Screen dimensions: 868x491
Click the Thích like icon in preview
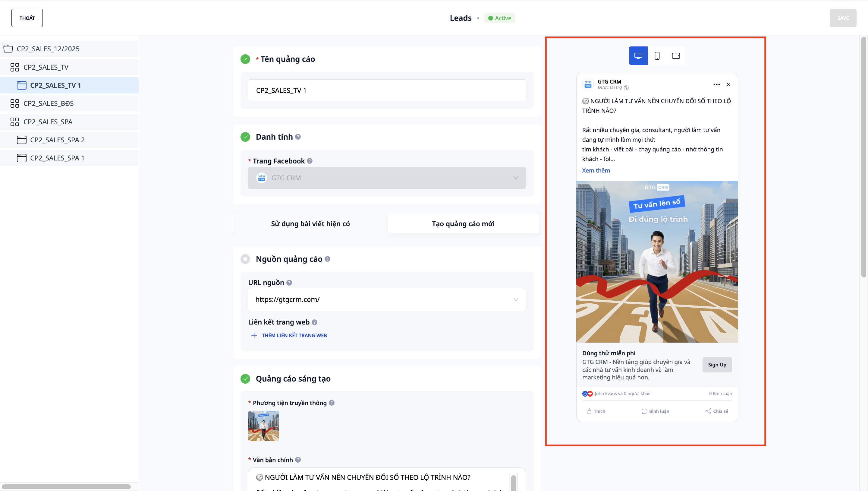(589, 411)
